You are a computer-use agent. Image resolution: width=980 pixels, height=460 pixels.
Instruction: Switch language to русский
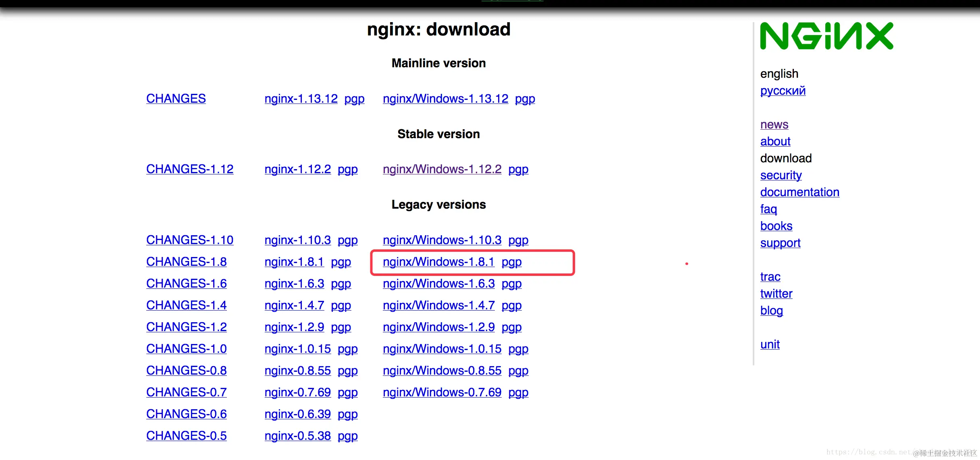[x=782, y=90]
